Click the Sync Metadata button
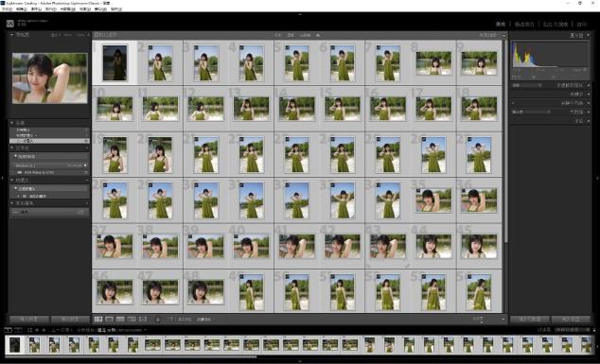This screenshot has height=364, width=600. (x=530, y=320)
